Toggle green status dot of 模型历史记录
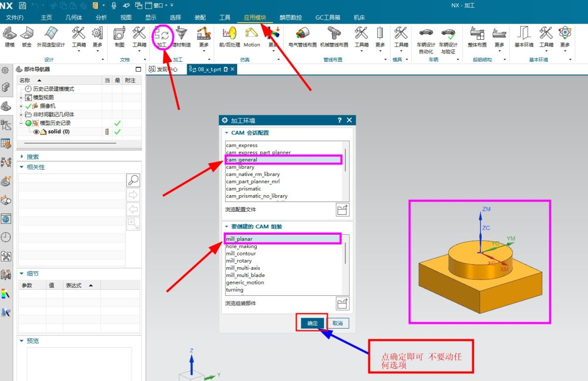The image size is (588, 381). tap(28, 123)
